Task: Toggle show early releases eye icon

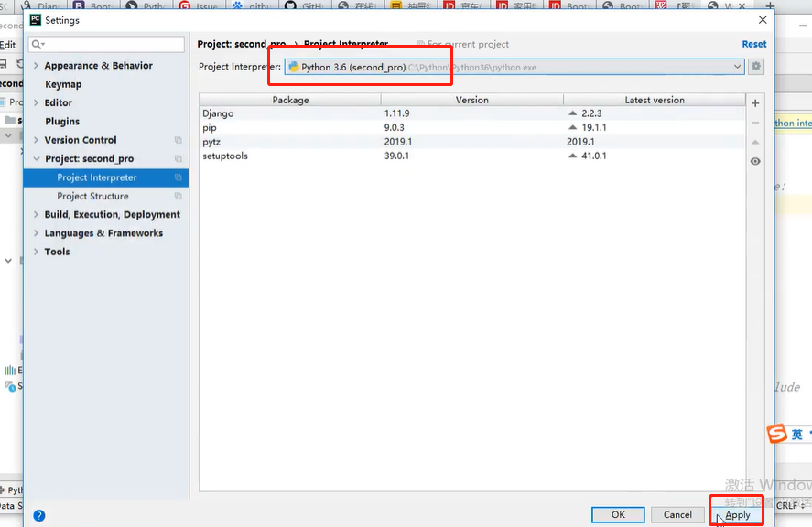Action: click(755, 162)
